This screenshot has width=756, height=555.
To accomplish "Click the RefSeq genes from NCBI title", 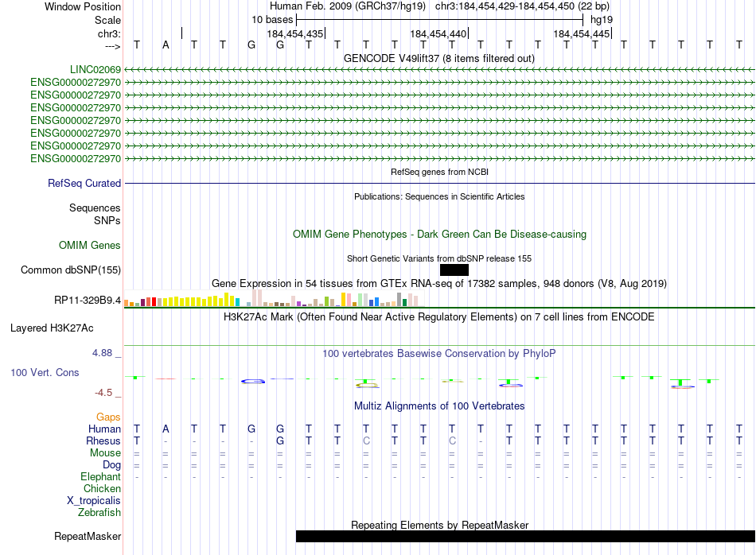I will click(x=440, y=172).
